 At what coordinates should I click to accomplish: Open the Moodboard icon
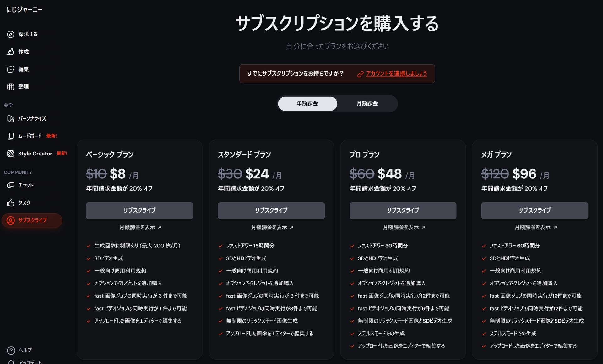pos(11,136)
